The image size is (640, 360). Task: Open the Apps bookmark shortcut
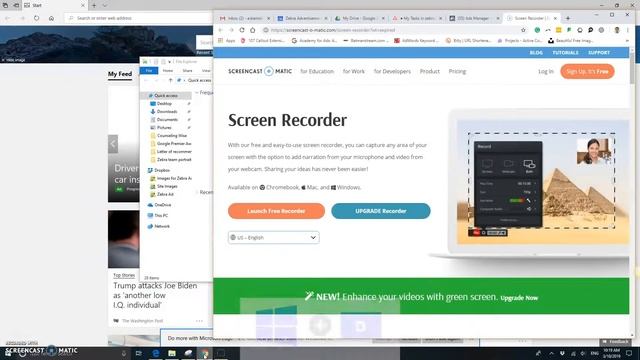point(227,40)
